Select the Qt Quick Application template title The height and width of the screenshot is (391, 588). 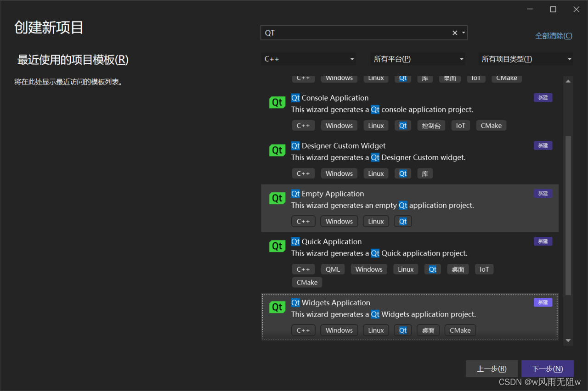tap(327, 242)
